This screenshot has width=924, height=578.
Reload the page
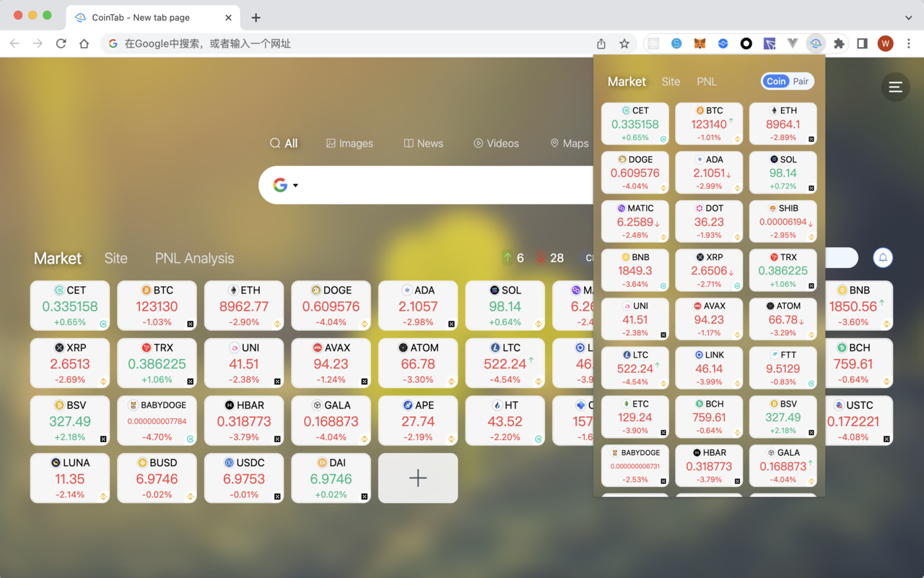click(61, 43)
